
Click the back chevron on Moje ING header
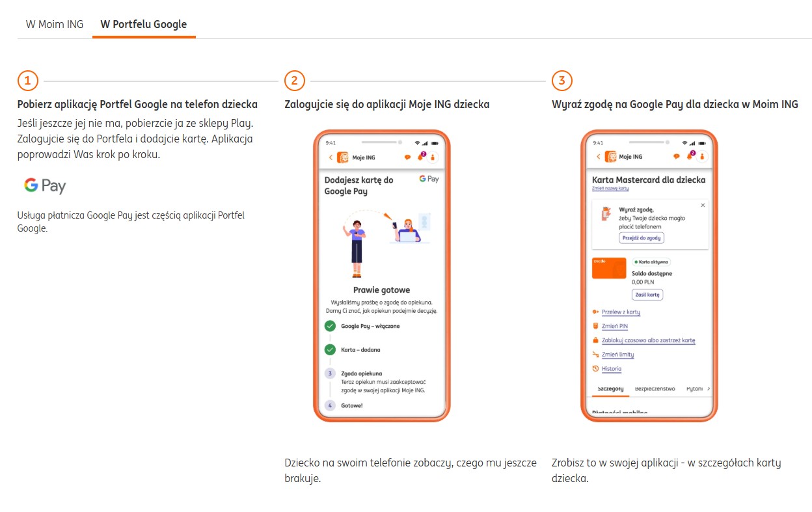click(x=598, y=156)
